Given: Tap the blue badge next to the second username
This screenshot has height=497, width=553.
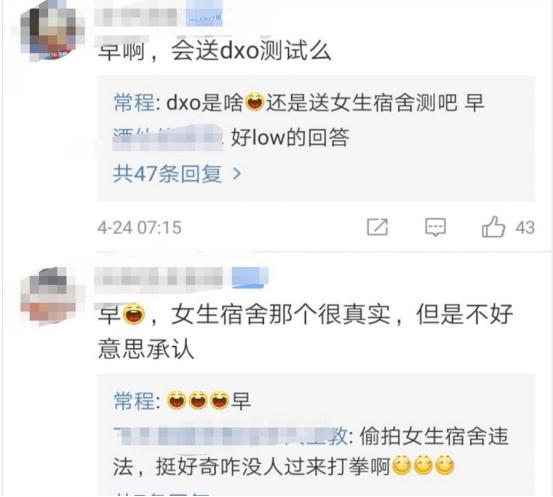Looking at the screenshot, I should click(250, 278).
